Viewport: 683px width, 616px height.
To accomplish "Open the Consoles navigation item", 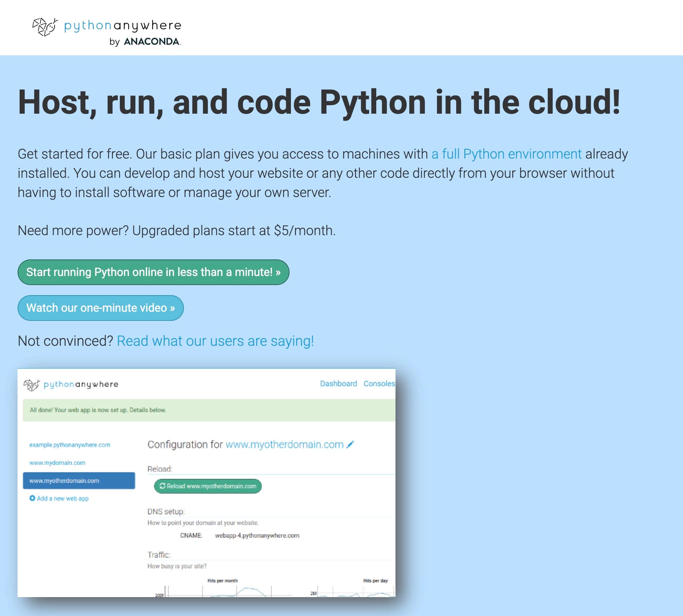I will 379,383.
